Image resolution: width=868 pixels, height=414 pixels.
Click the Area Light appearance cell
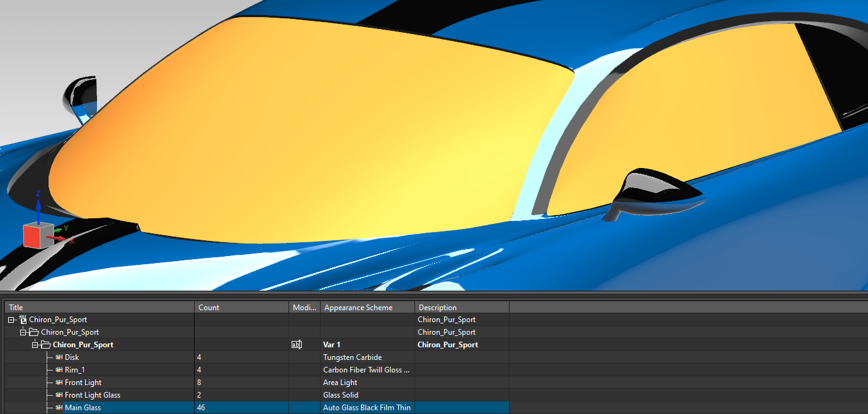tap(368, 383)
